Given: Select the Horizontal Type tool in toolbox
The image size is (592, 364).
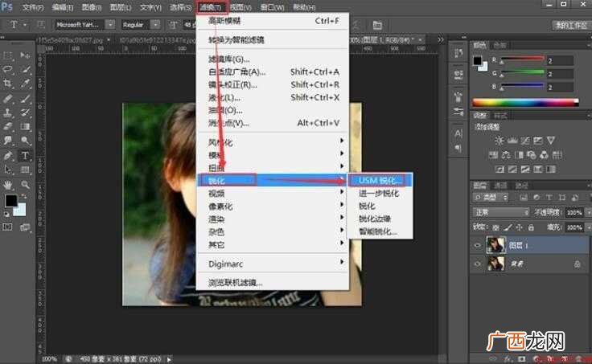Looking at the screenshot, I should [25, 155].
